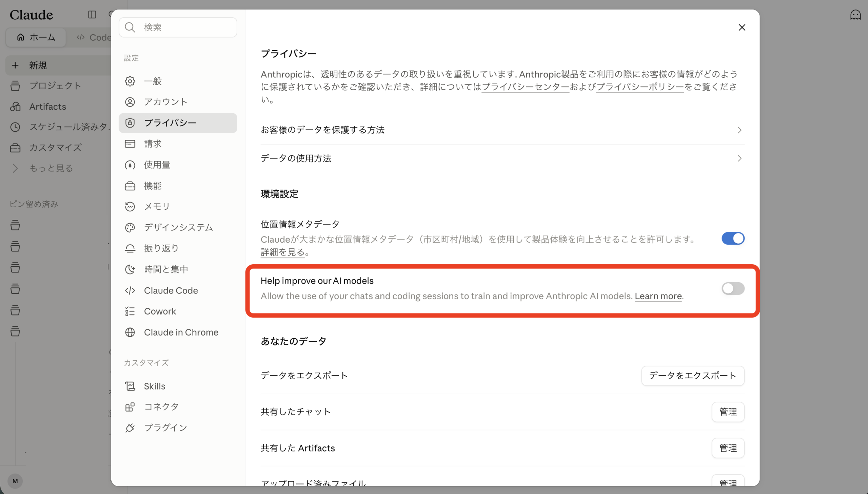The width and height of the screenshot is (868, 494).
Task: Close the settings dialog
Action: click(742, 27)
